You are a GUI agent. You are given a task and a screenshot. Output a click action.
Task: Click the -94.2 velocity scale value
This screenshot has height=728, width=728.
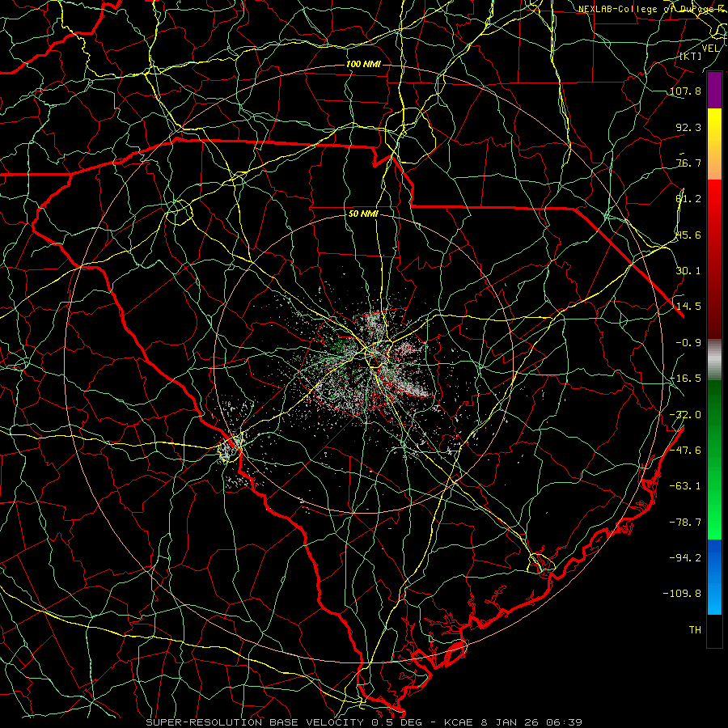click(x=685, y=557)
